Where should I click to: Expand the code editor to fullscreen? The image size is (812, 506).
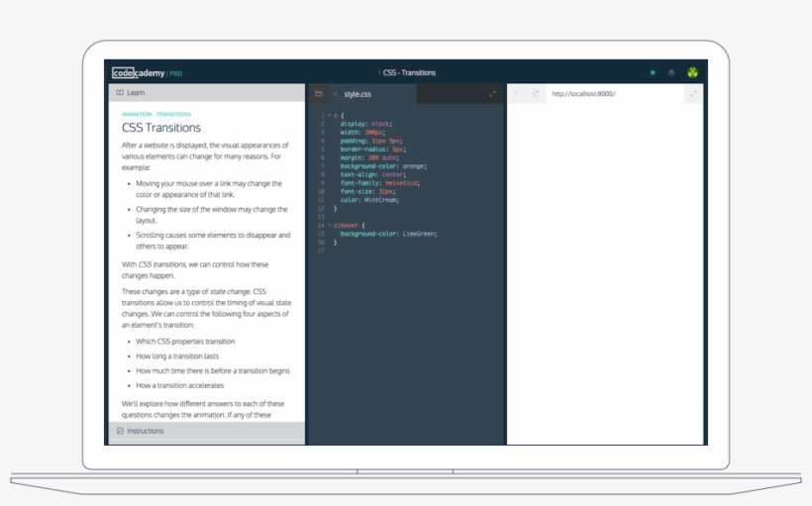(x=492, y=94)
